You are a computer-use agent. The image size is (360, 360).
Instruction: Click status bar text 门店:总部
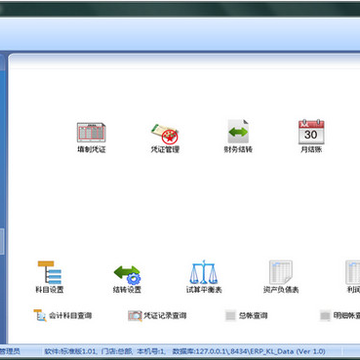117,351
